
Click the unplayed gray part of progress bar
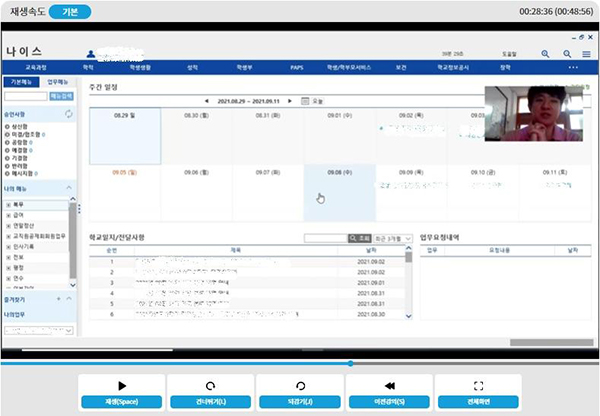(x=476, y=364)
